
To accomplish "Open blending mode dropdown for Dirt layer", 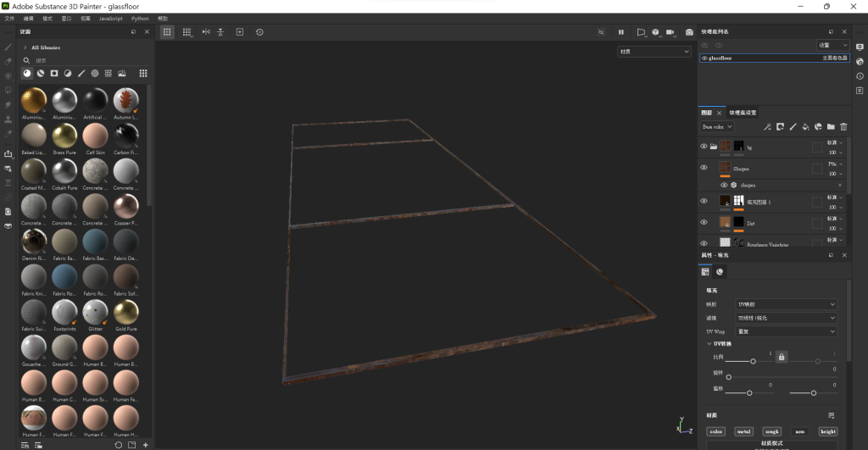I will [x=835, y=219].
